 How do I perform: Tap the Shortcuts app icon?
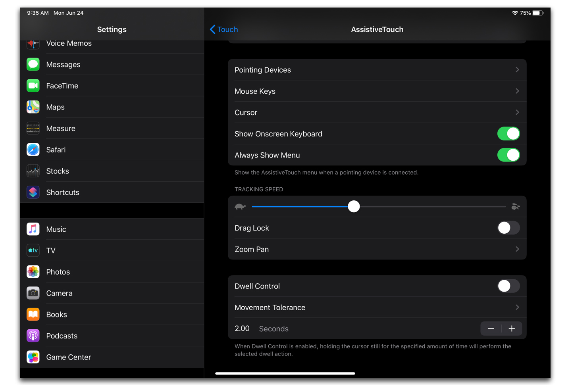click(x=33, y=192)
